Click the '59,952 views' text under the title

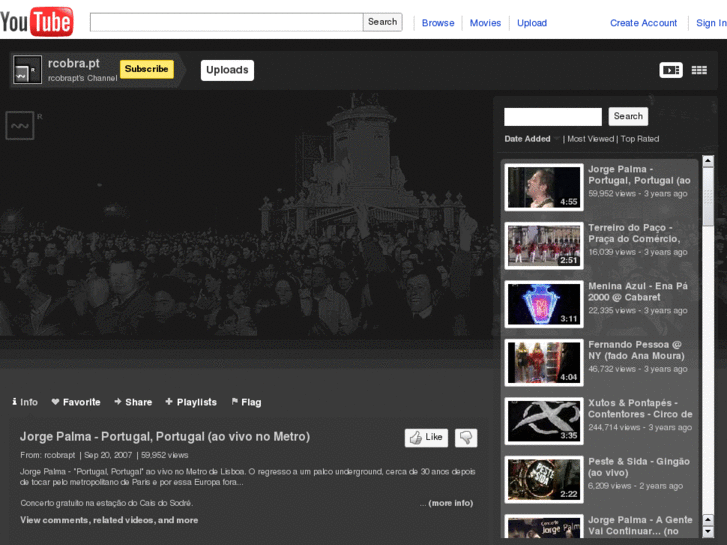point(165,455)
